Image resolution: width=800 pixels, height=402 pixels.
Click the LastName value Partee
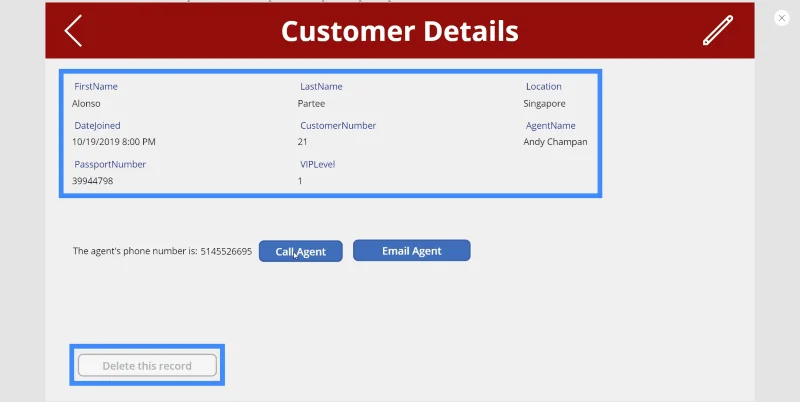click(311, 104)
